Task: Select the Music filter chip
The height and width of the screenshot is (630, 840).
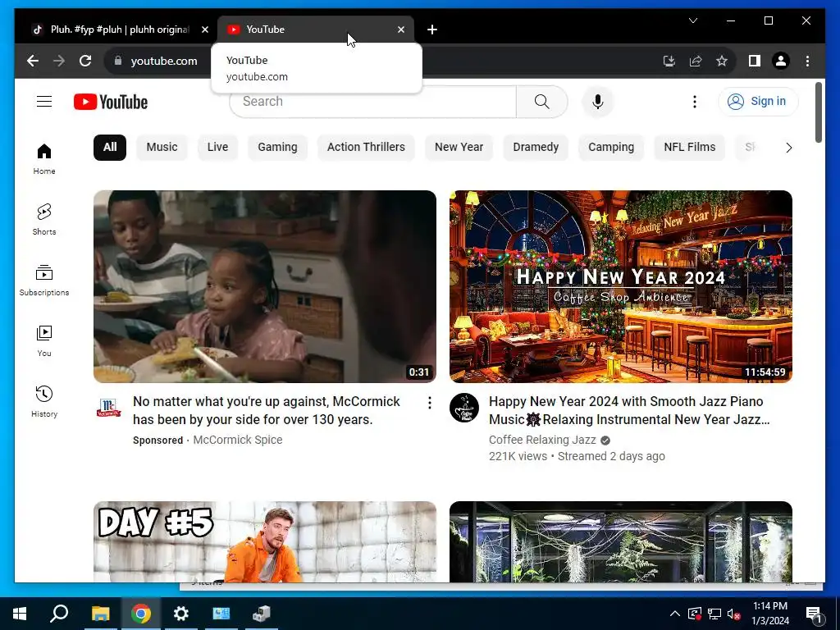Action: (x=162, y=148)
